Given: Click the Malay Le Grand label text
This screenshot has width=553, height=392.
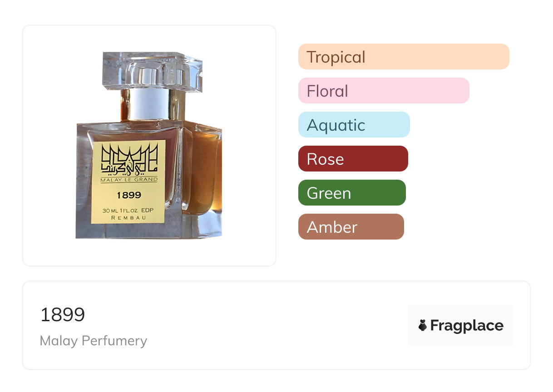Looking at the screenshot, I should click(129, 180).
